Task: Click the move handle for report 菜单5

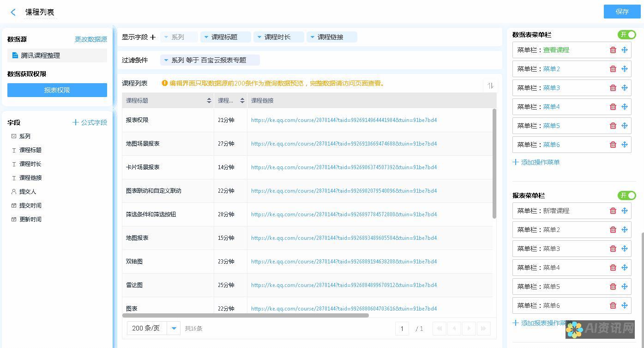Action: 625,287
